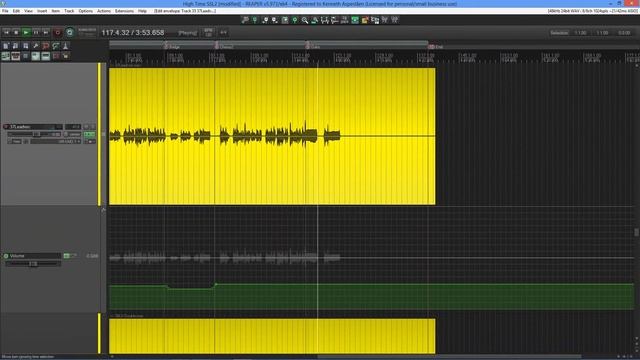Adjust the Volume envelope slider
The height and width of the screenshot is (360, 640).
click(33, 264)
